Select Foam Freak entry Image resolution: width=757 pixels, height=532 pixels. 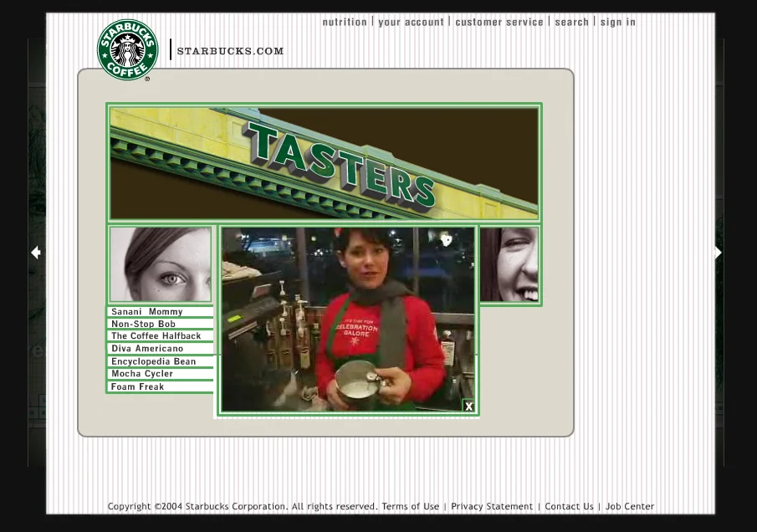tap(160, 386)
